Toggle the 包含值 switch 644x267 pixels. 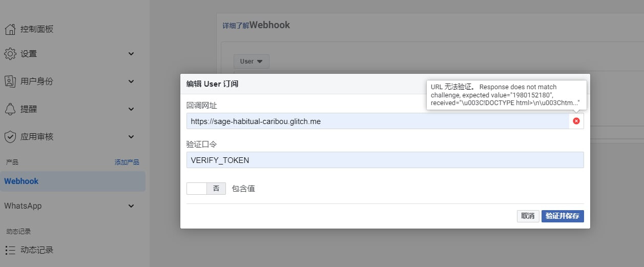pos(206,189)
